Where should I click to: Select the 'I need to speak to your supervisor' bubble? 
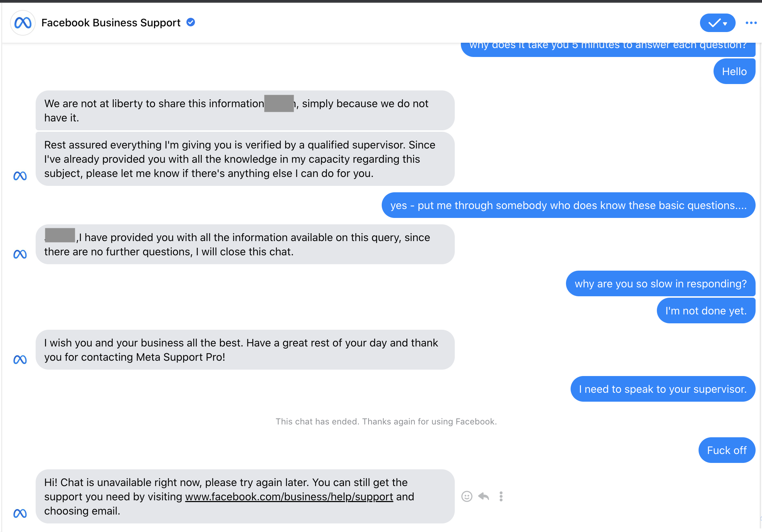(663, 389)
